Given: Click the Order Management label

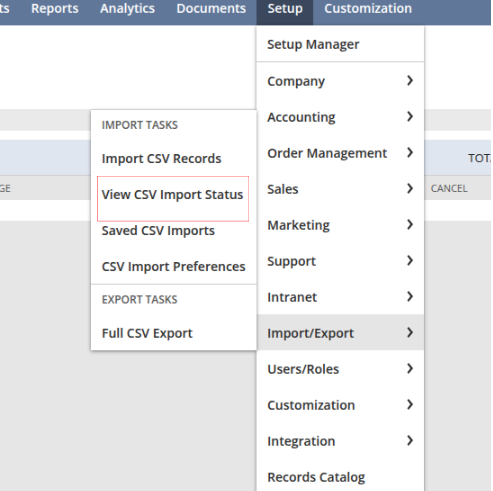Looking at the screenshot, I should pyautogui.click(x=327, y=153).
